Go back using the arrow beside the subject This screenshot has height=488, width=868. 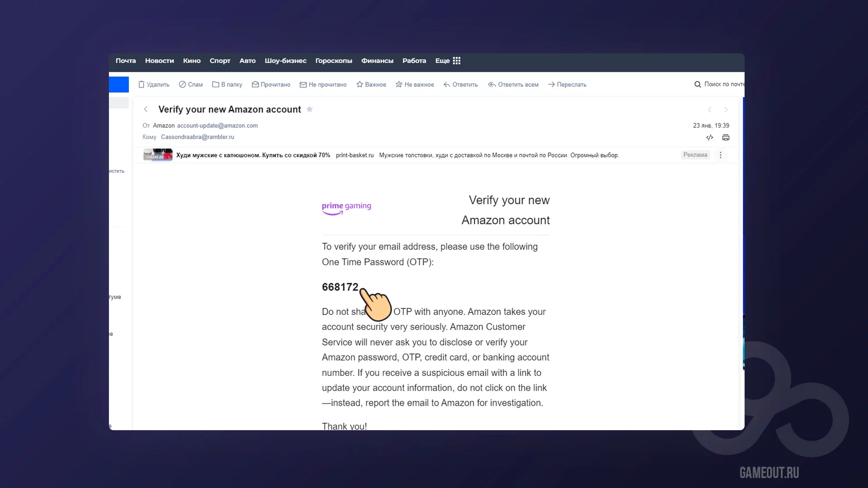pyautogui.click(x=146, y=109)
